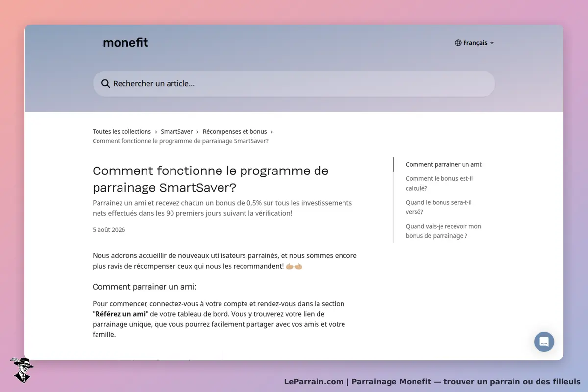
Task: Open the Toutes les collections breadcrumb
Action: tap(122, 131)
